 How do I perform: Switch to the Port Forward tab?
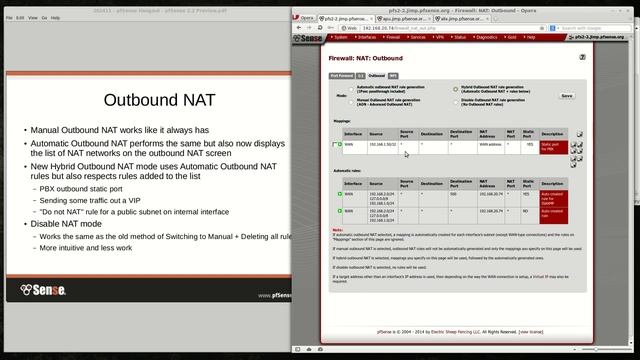coord(342,76)
